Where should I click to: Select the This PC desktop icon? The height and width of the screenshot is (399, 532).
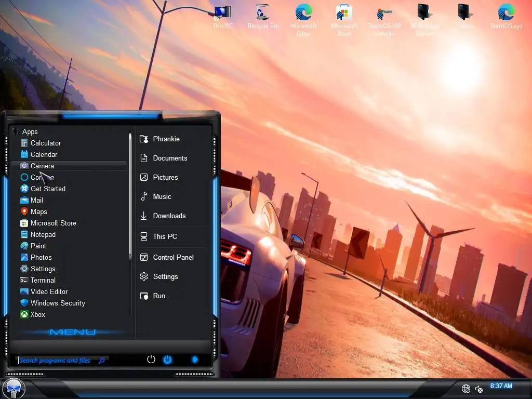[x=222, y=17]
